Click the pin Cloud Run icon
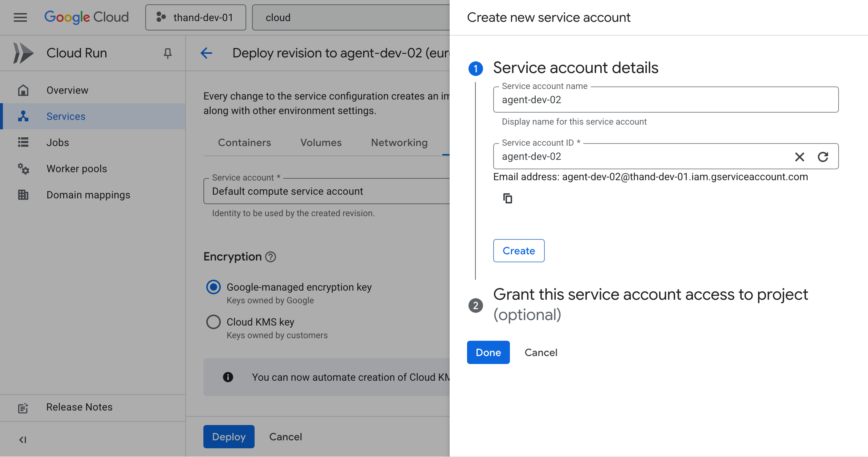Image resolution: width=868 pixels, height=457 pixels. click(x=167, y=53)
